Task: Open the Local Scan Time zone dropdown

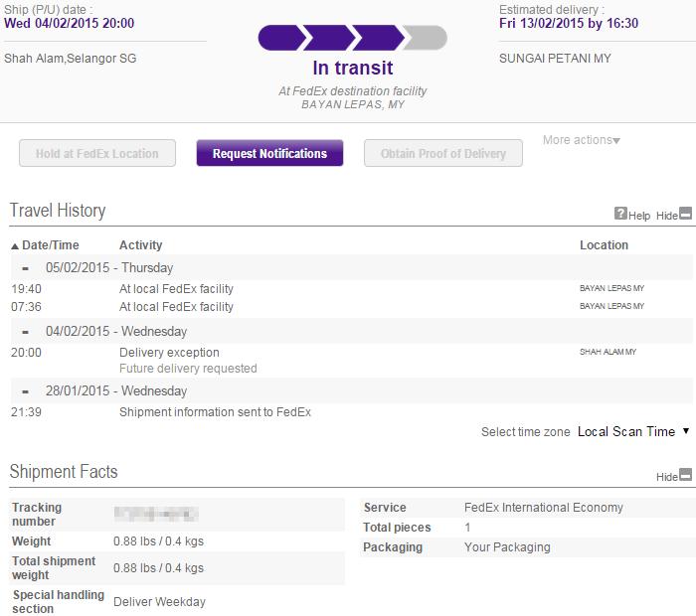Action: click(x=633, y=431)
